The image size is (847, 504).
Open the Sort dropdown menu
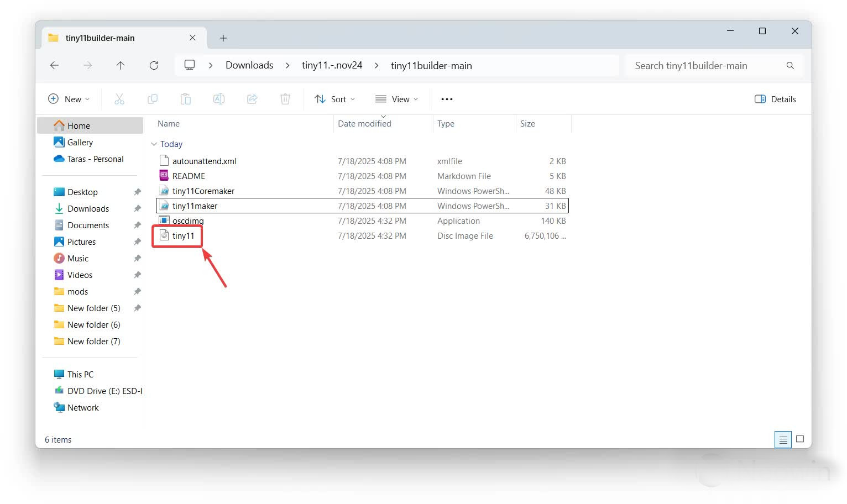334,99
